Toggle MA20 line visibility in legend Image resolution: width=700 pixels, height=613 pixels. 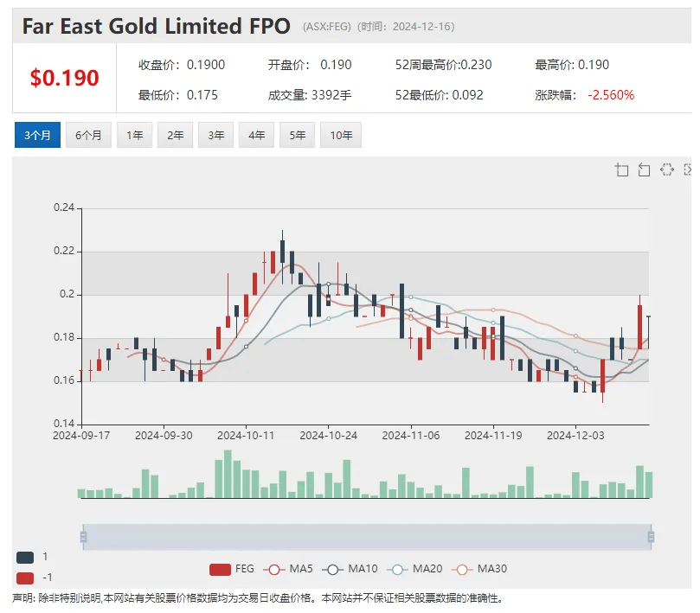coord(417,568)
